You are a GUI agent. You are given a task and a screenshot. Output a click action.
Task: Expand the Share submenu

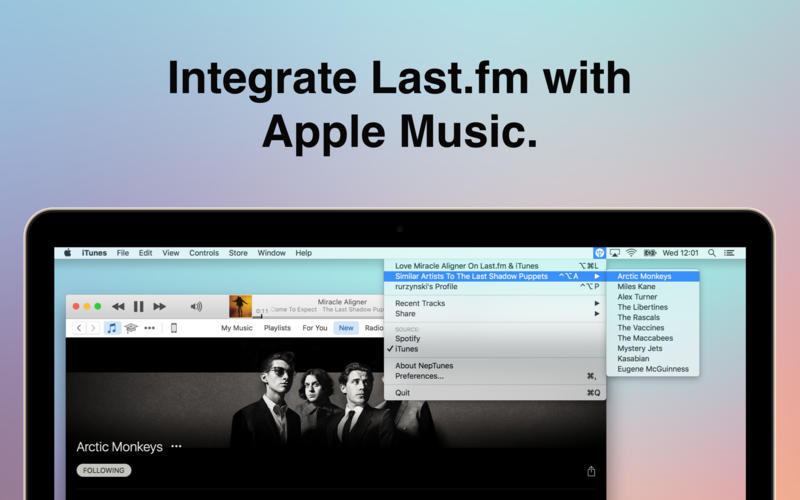[x=495, y=313]
